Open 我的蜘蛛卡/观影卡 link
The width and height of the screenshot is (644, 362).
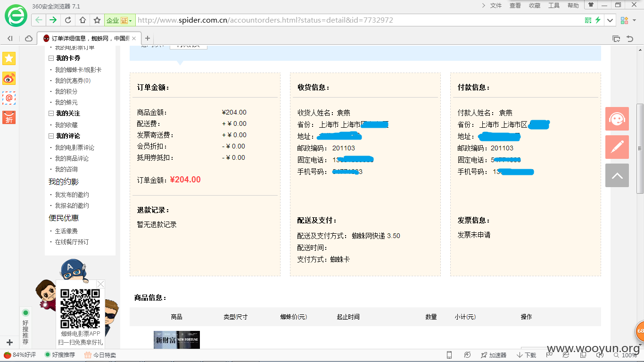(x=78, y=70)
